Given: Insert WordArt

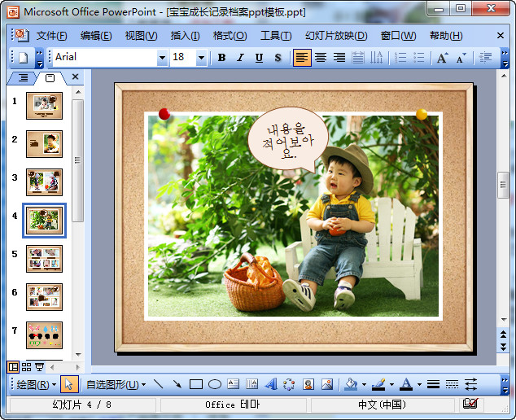Looking at the screenshot, I should pos(271,384).
